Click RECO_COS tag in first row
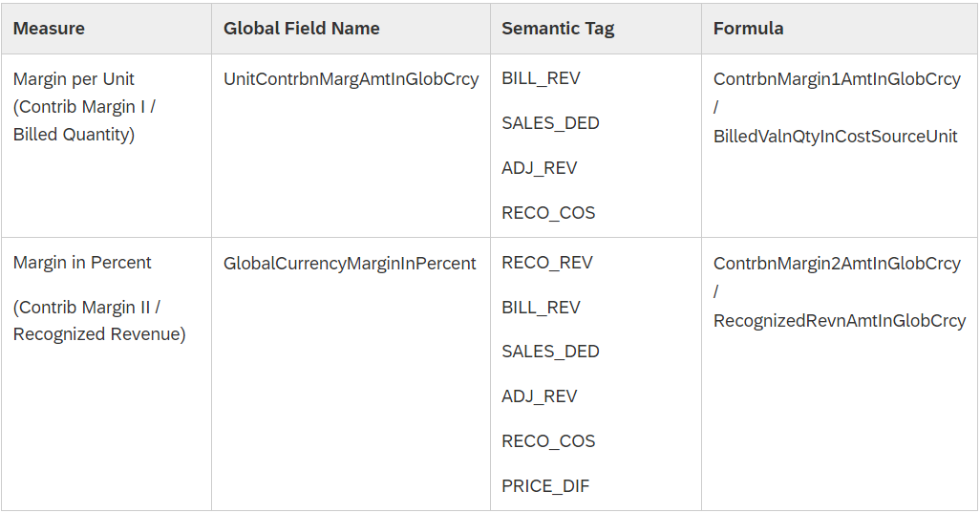This screenshot has width=980, height=513. pos(548,213)
